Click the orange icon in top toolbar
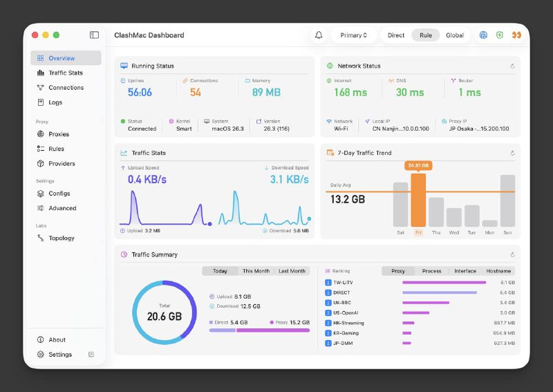The width and height of the screenshot is (553, 392). click(516, 35)
